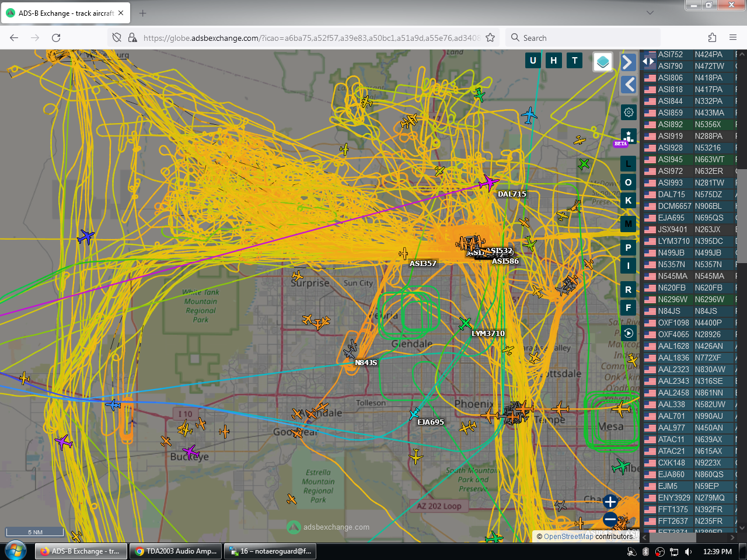Image resolution: width=747 pixels, height=560 pixels.
Task: Open the map layers selector
Action: 603,61
